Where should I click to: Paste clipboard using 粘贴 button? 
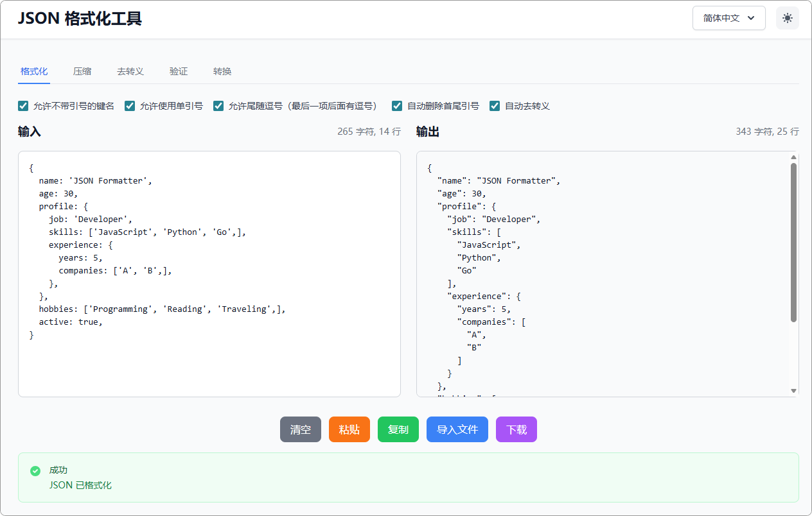point(349,429)
